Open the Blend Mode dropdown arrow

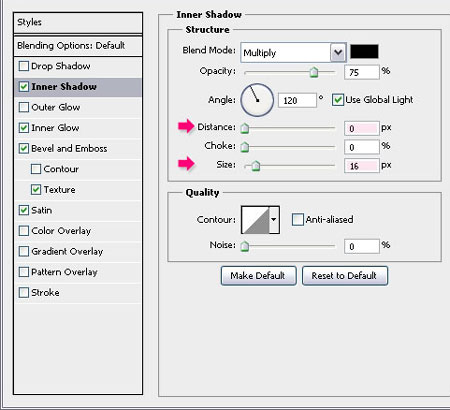(338, 53)
